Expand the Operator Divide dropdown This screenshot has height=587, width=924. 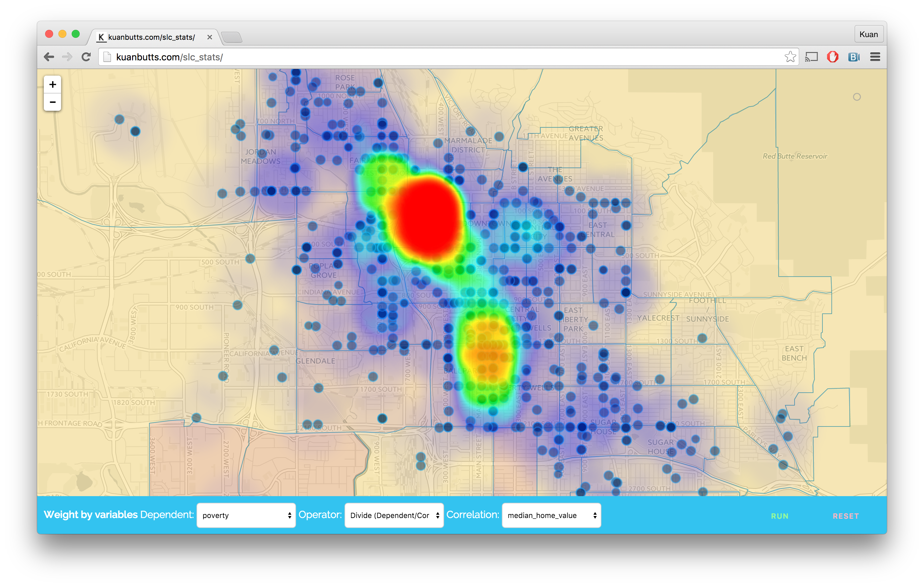point(394,515)
